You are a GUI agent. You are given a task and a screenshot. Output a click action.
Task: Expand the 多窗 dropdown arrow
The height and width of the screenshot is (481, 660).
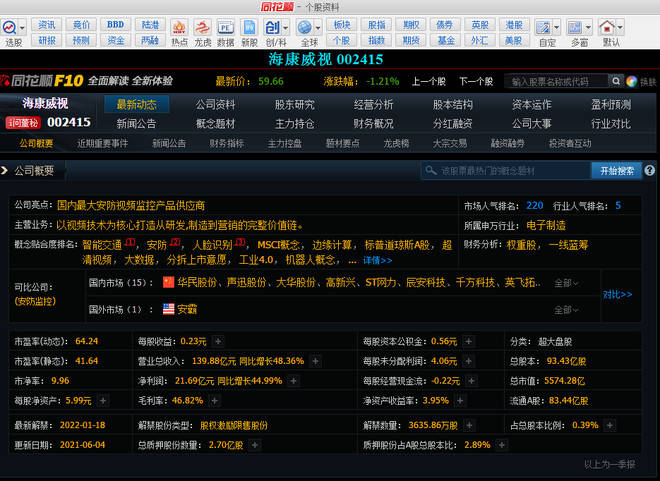point(588,28)
